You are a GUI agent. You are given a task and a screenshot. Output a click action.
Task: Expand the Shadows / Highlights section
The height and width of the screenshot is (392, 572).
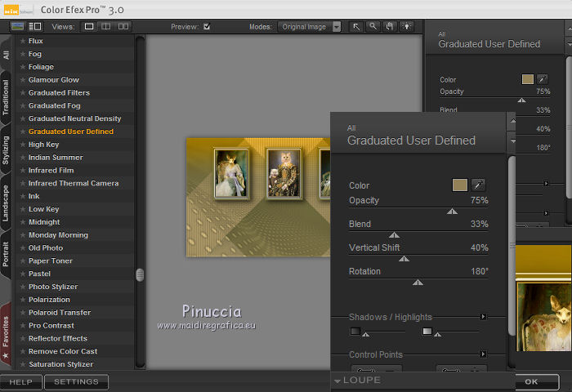pyautogui.click(x=483, y=317)
